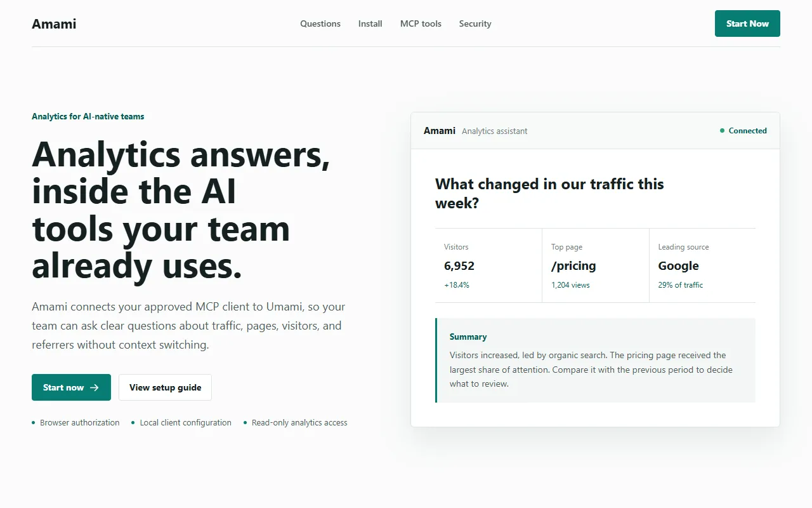Click the Summary heading
The height and width of the screenshot is (508, 812).
[x=468, y=337]
